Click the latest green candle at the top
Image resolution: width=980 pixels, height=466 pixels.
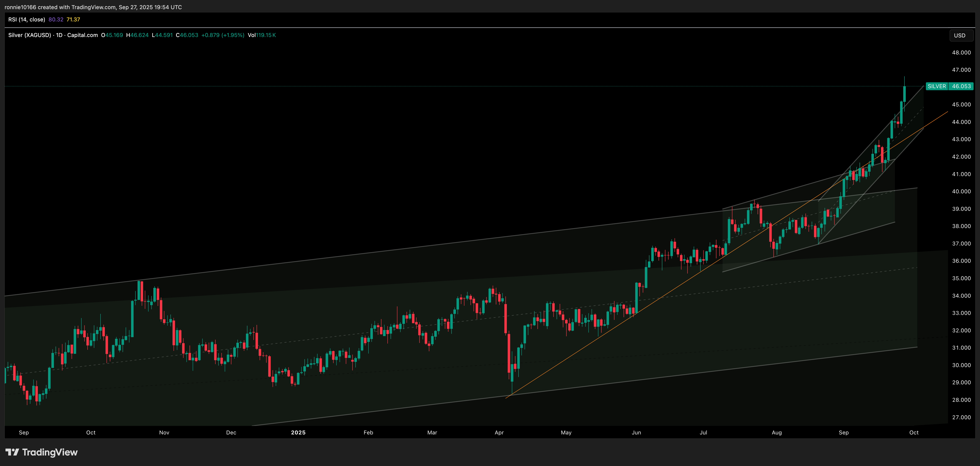[904, 94]
